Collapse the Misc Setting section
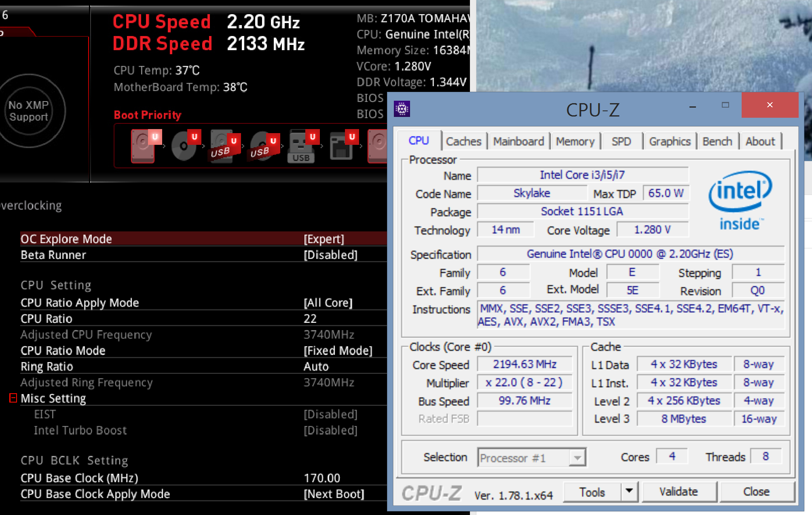812x515 pixels. click(x=13, y=398)
